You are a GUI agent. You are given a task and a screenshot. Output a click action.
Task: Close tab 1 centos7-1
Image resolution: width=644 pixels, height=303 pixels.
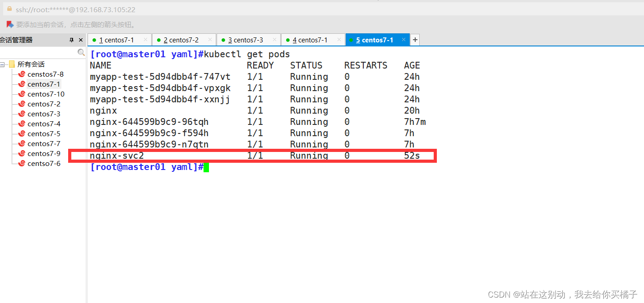point(145,40)
